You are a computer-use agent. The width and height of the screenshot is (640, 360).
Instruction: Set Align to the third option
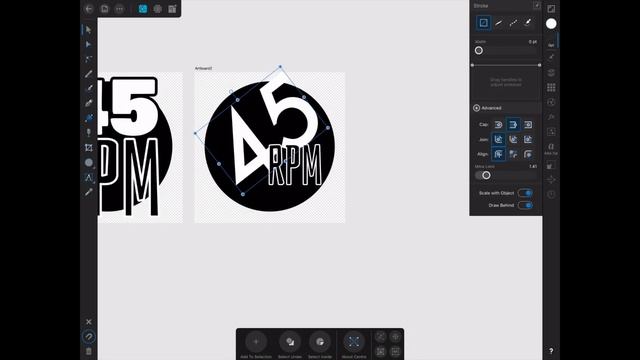(x=528, y=154)
